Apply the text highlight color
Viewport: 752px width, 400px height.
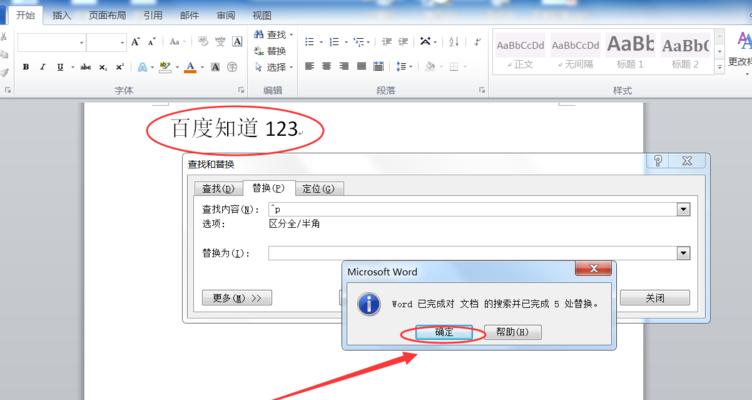click(x=165, y=67)
